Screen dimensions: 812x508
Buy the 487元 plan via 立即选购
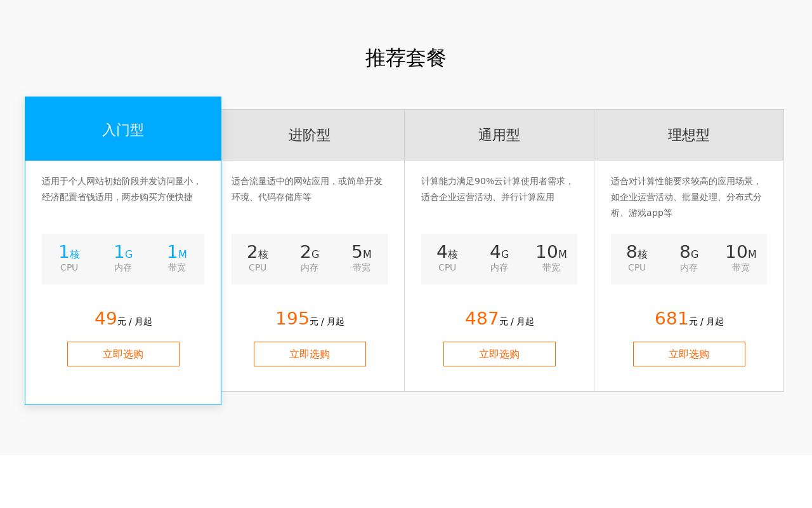[x=499, y=354]
